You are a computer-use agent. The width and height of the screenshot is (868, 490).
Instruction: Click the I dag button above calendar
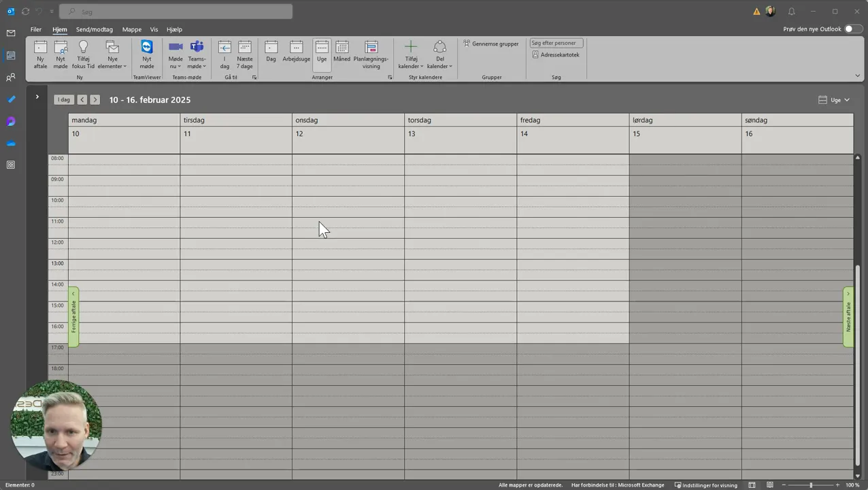(x=63, y=99)
